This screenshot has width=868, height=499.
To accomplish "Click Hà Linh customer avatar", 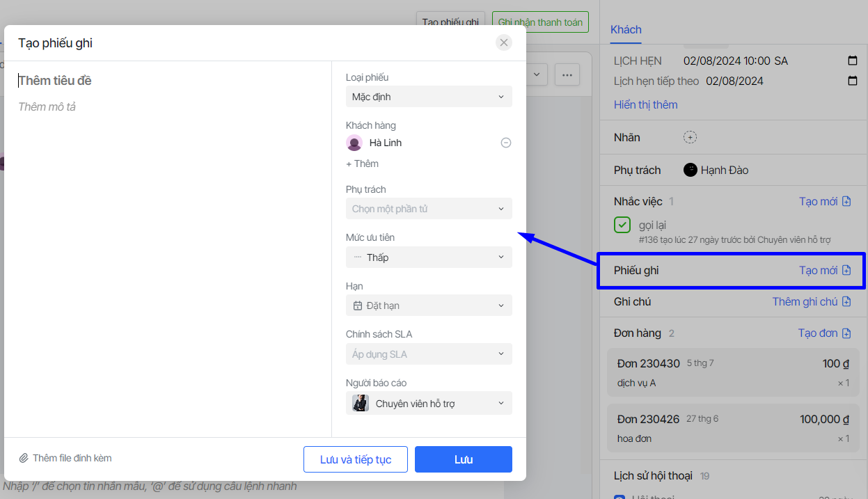I will click(x=354, y=143).
